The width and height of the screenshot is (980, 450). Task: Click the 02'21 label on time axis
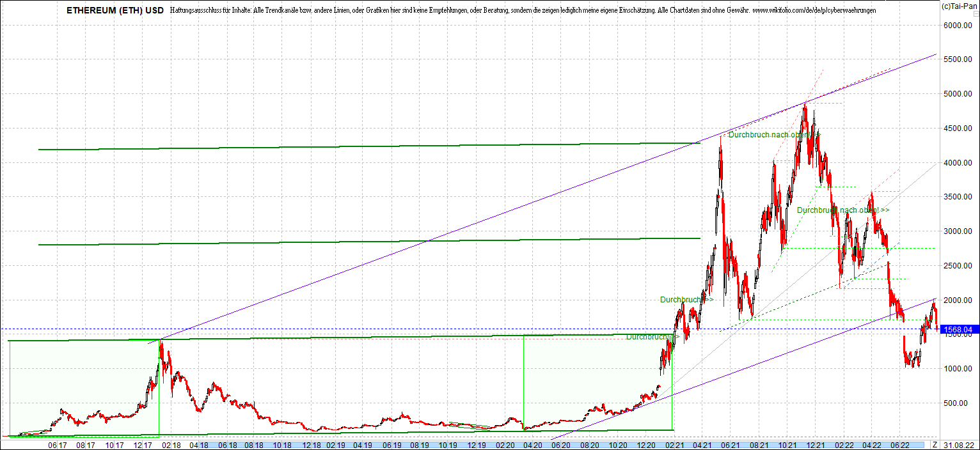coord(674,445)
